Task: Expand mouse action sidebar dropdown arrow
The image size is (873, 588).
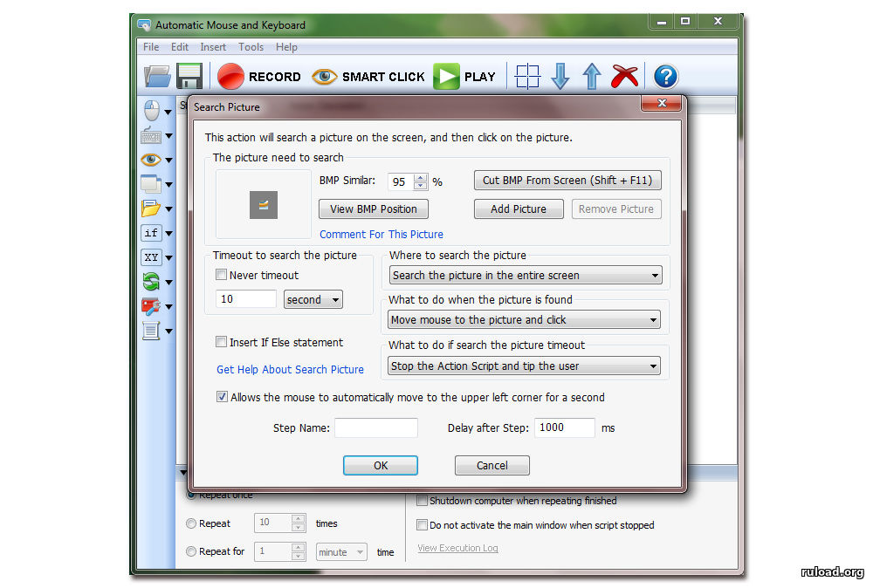Action: 168,112
